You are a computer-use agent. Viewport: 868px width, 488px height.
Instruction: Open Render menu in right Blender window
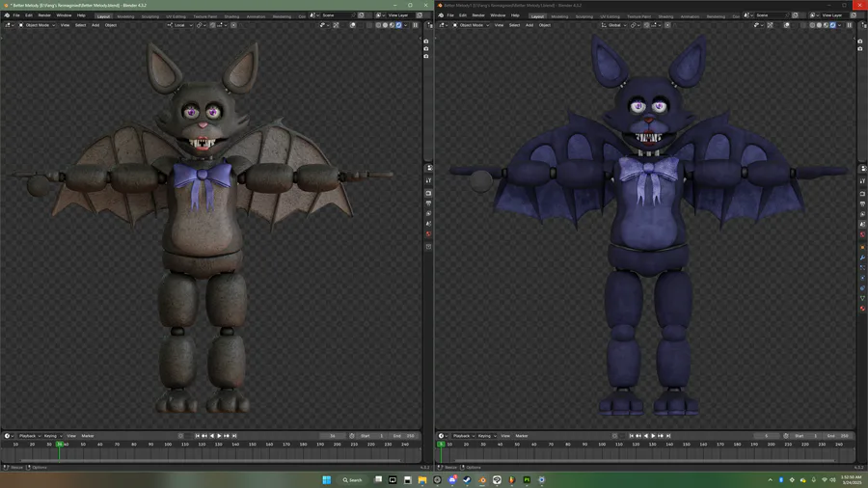(478, 15)
